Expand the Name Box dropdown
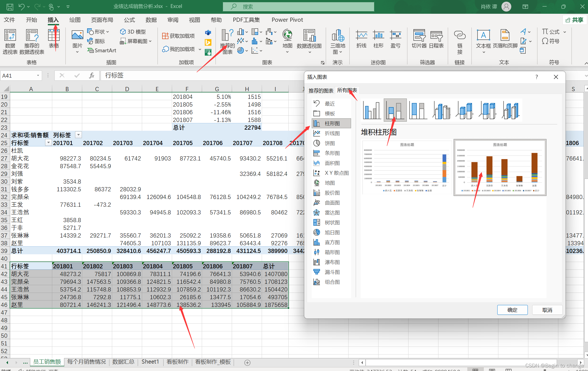588x371 pixels. pos(38,76)
